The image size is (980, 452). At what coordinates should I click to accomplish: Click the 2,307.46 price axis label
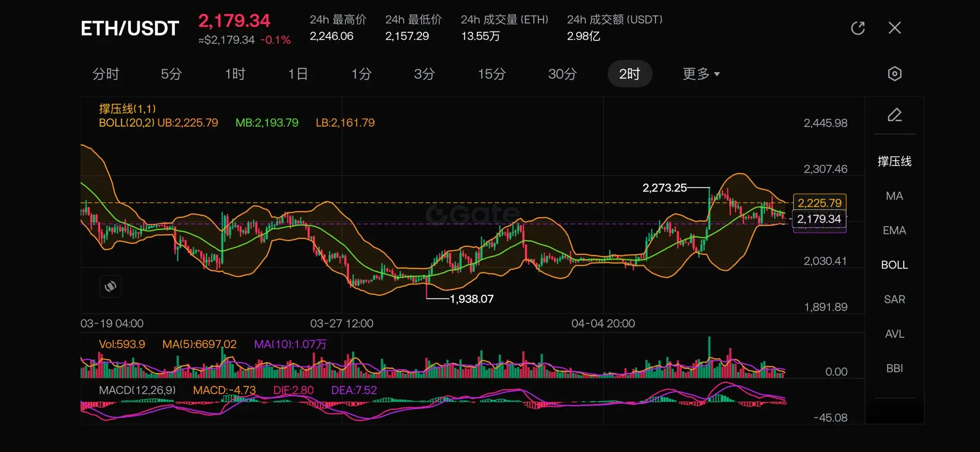pos(826,169)
